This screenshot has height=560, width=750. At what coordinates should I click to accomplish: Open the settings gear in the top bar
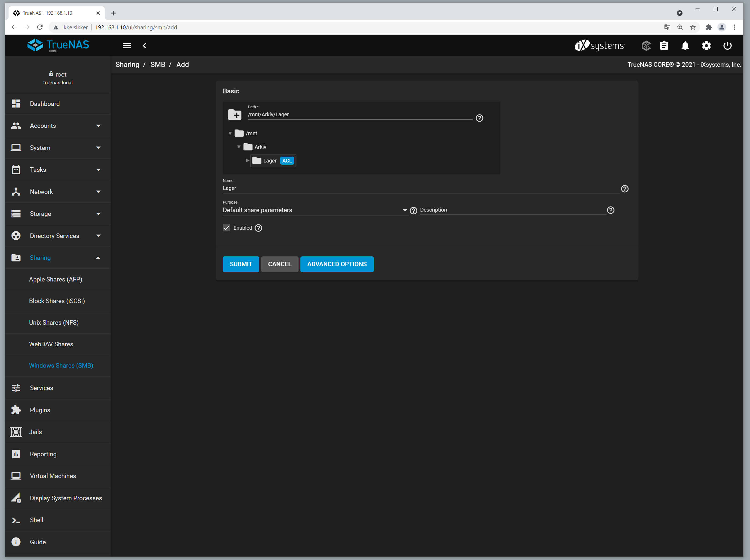click(706, 45)
